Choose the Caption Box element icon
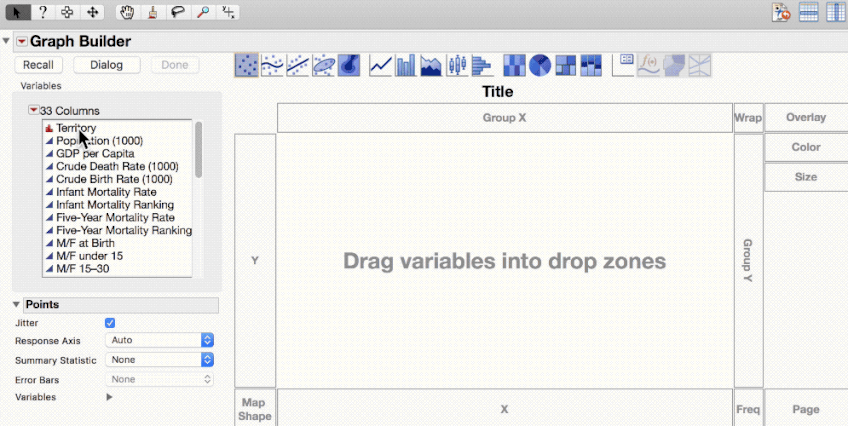 coord(623,65)
